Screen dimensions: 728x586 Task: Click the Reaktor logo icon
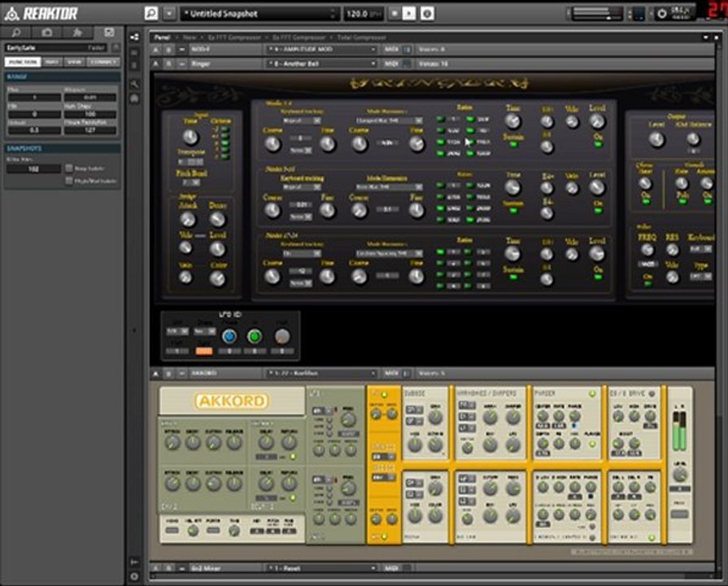(11, 14)
